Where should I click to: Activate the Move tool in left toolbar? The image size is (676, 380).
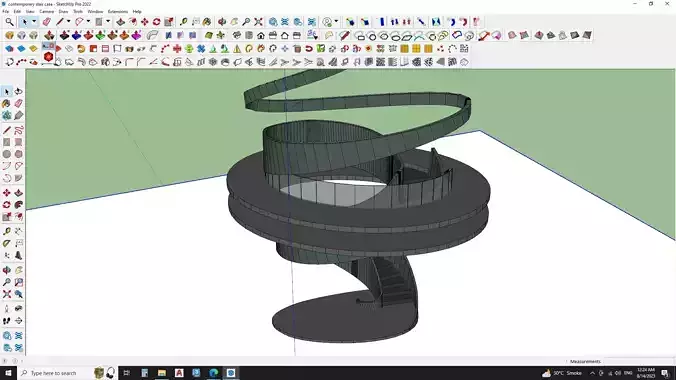coord(6,193)
